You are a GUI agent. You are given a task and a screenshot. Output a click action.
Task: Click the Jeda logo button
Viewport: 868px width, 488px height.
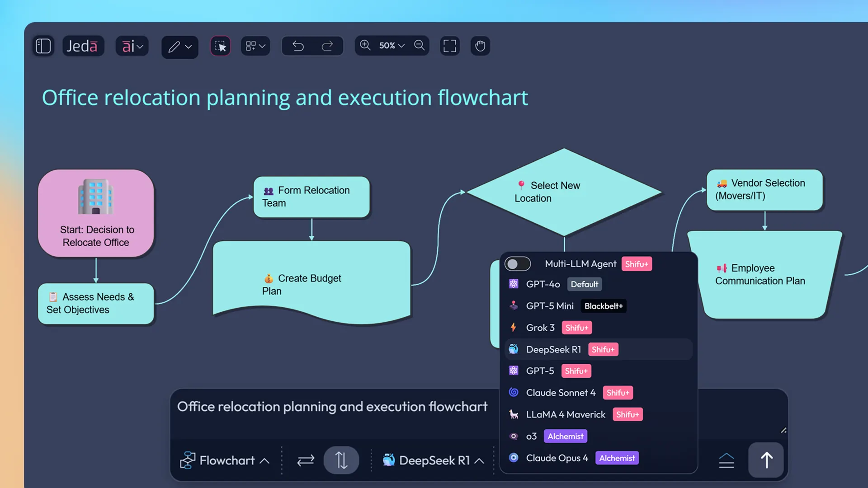(x=83, y=46)
